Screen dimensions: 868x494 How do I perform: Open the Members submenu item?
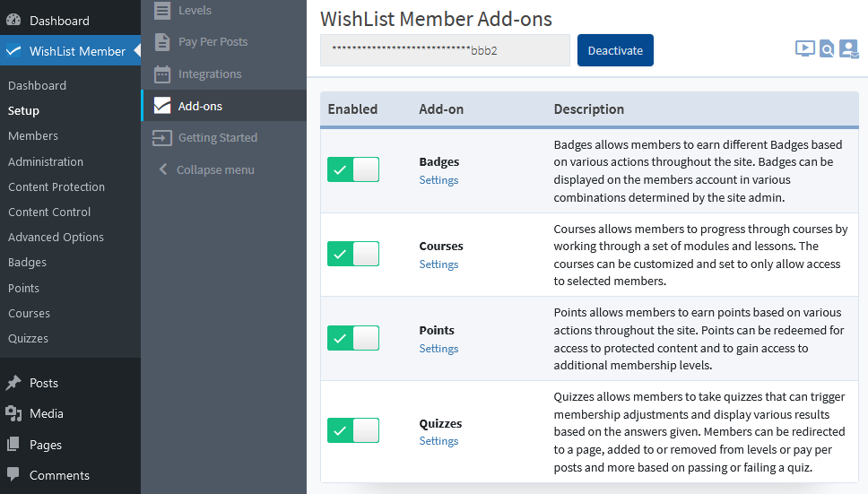coord(33,136)
